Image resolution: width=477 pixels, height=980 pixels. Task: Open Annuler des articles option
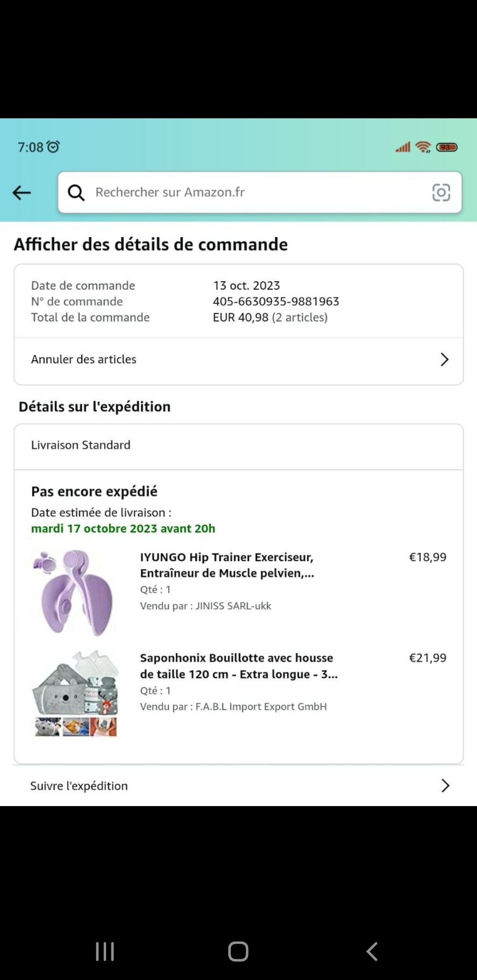(x=84, y=359)
